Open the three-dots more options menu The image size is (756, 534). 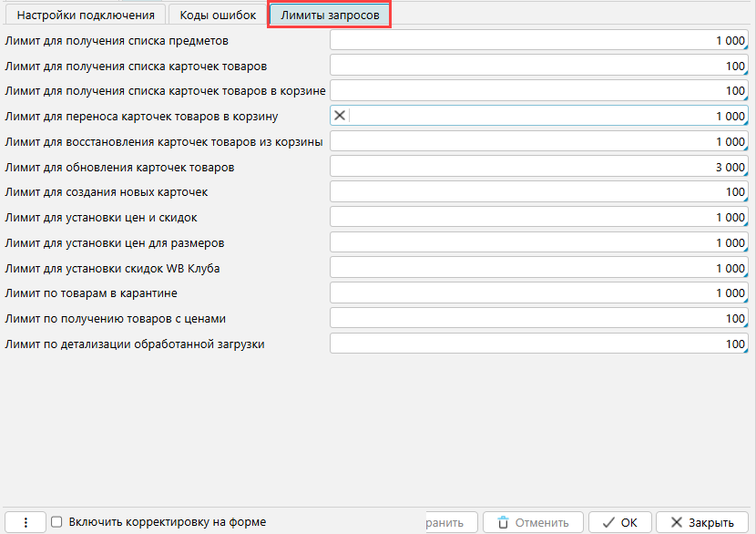[26, 522]
